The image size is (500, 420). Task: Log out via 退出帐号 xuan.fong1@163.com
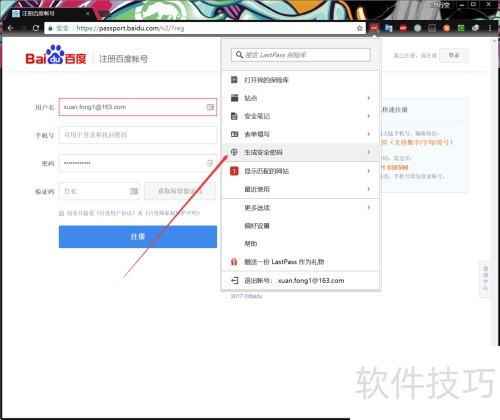(x=301, y=280)
